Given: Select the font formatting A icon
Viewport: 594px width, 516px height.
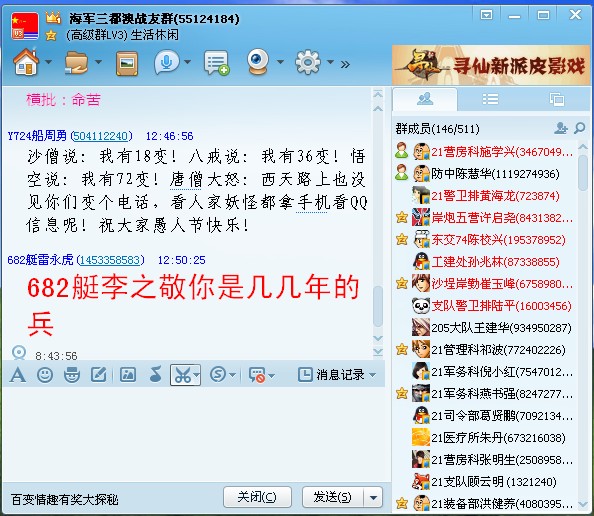Looking at the screenshot, I should pyautogui.click(x=18, y=375).
